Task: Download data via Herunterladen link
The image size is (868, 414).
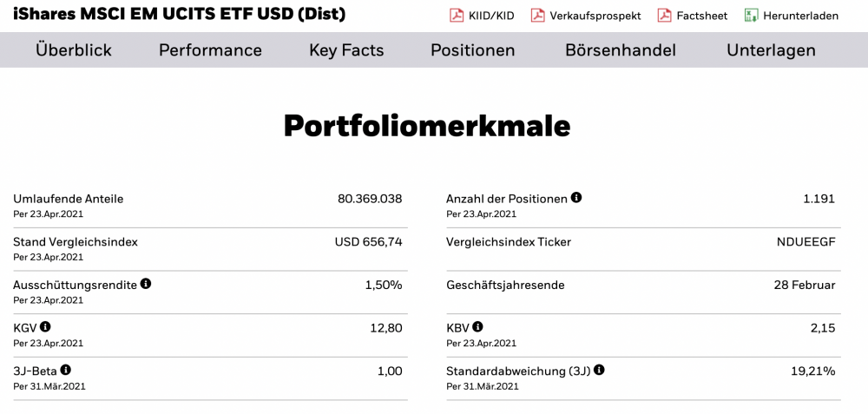Action: pyautogui.click(x=800, y=16)
